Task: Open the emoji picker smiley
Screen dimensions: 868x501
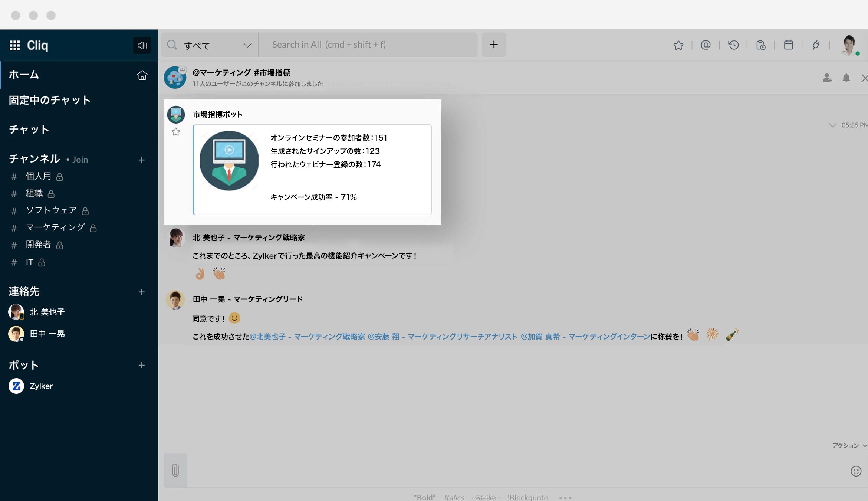Action: coord(855,471)
